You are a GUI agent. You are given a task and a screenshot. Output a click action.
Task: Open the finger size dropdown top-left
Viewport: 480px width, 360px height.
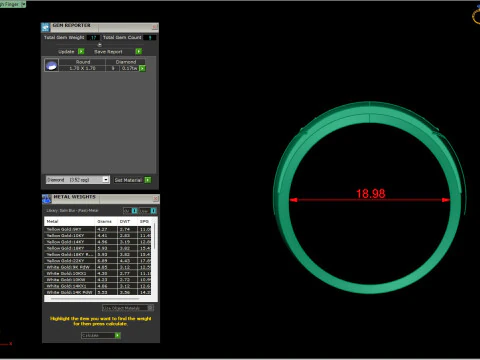[23, 4]
